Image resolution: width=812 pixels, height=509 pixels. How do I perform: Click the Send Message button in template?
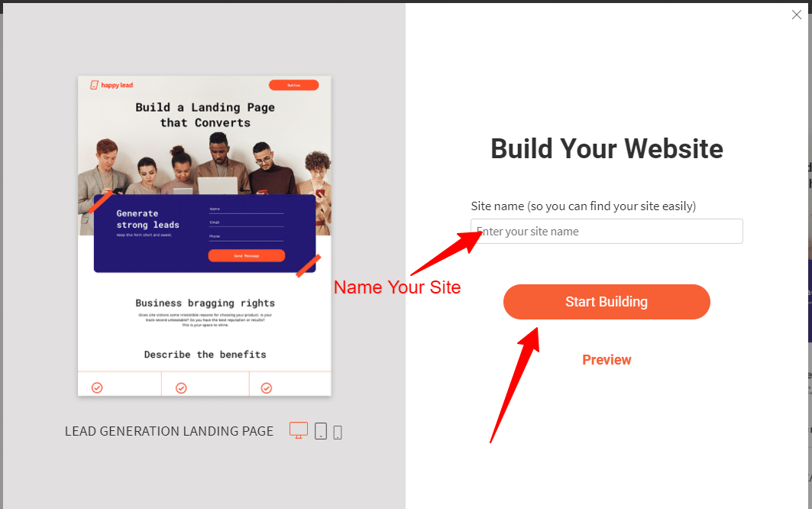click(x=247, y=255)
